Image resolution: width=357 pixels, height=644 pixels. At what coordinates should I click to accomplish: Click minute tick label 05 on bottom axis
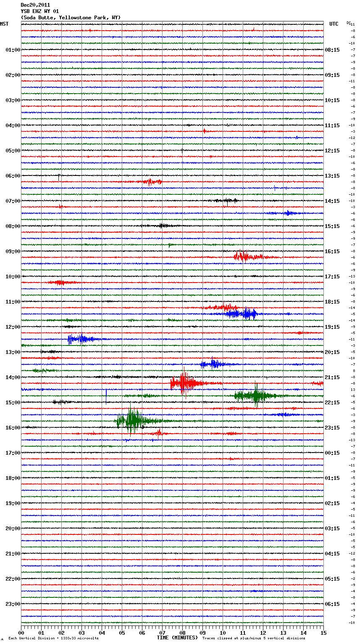pyautogui.click(x=122, y=633)
